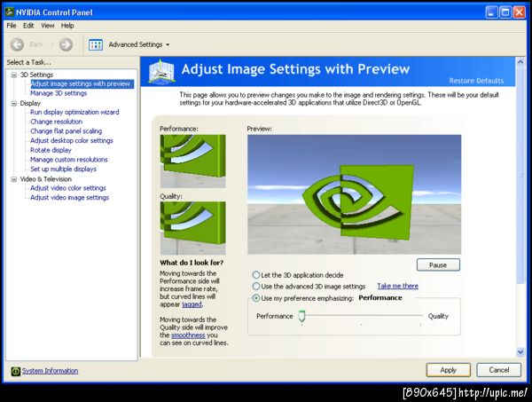Open the File menu
This screenshot has width=532, height=402.
coord(12,26)
